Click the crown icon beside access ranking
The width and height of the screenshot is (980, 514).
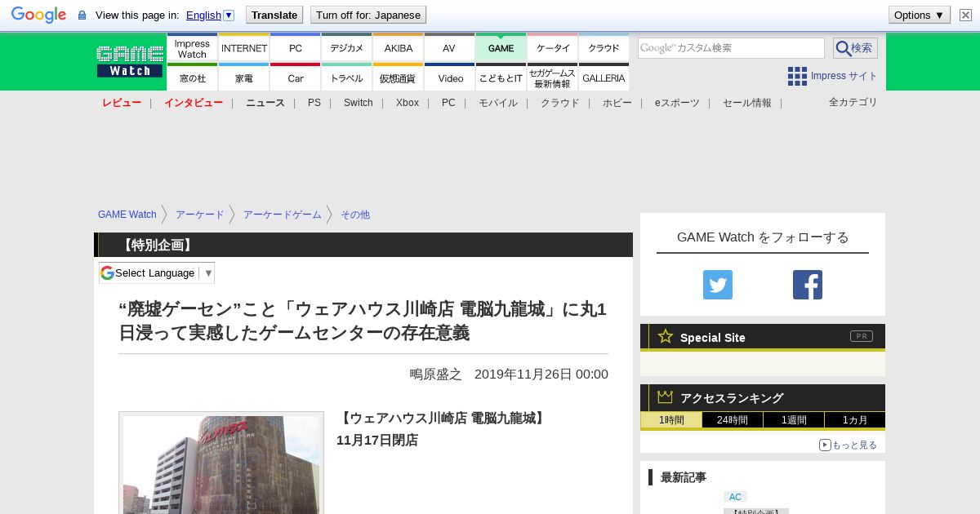click(665, 397)
